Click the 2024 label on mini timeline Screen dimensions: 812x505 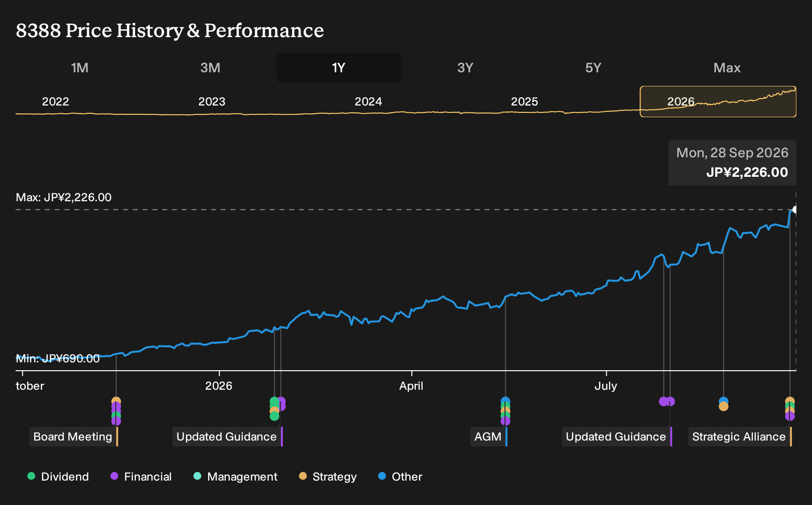[368, 102]
